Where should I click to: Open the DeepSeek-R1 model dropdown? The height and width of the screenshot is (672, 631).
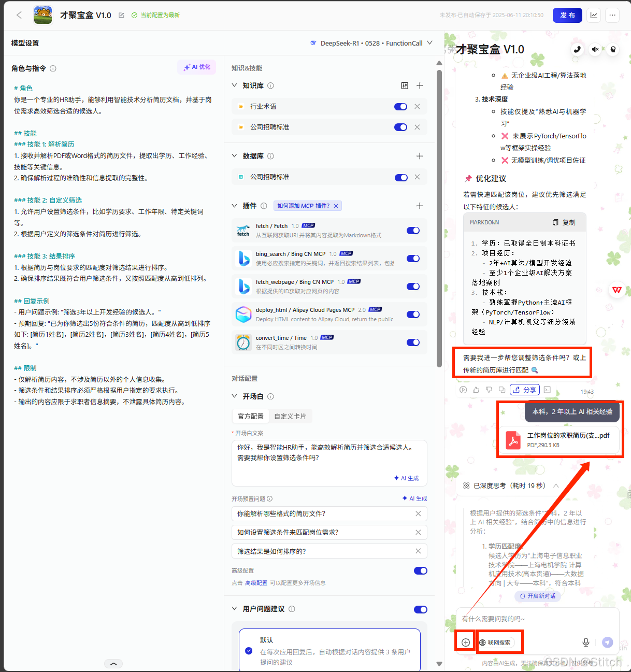[x=371, y=43]
